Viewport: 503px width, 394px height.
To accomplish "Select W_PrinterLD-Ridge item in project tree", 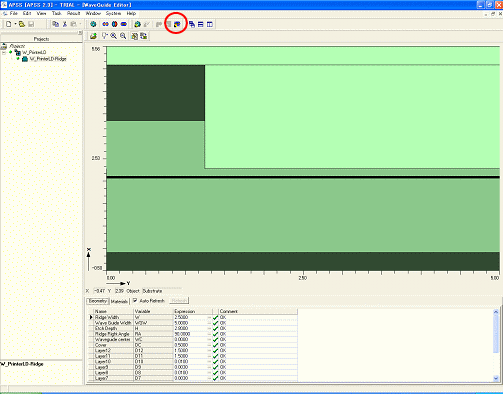I will [48, 59].
